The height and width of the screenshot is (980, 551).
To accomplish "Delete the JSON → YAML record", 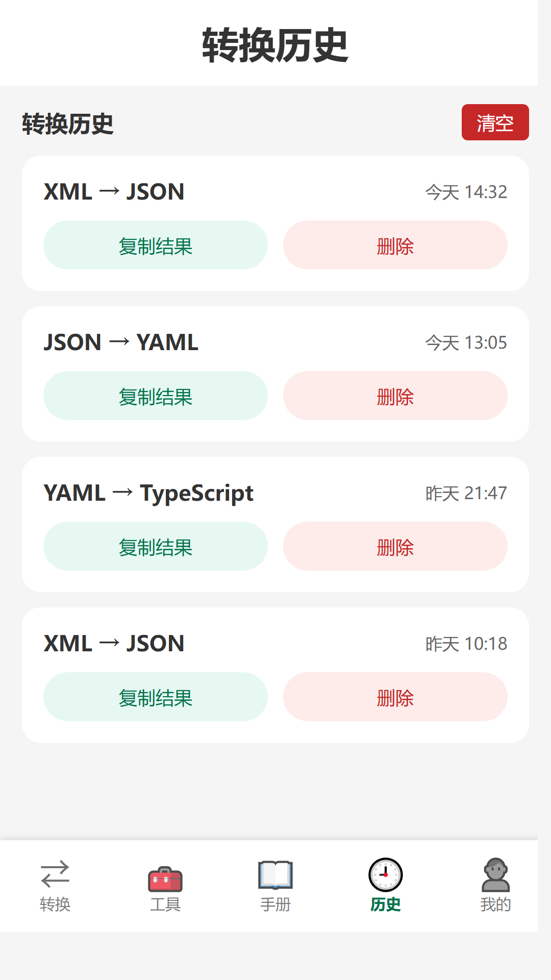I will pyautogui.click(x=395, y=396).
